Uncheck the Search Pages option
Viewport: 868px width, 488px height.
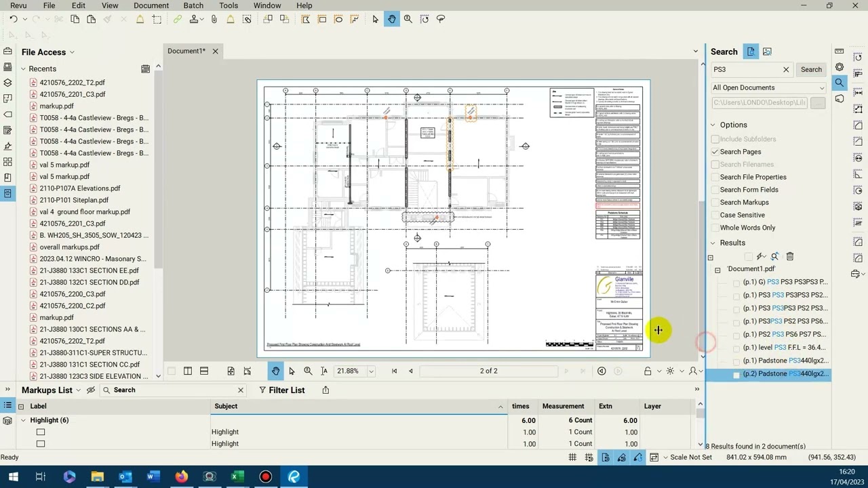click(715, 152)
